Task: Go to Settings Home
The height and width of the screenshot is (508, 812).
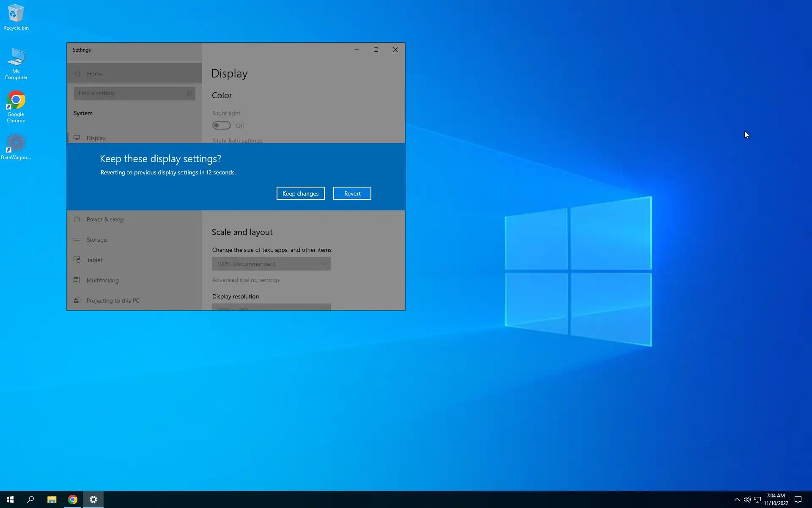Action: [95, 74]
